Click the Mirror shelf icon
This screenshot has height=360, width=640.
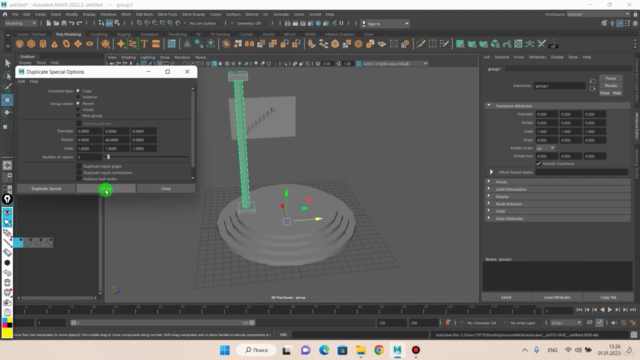(x=249, y=44)
